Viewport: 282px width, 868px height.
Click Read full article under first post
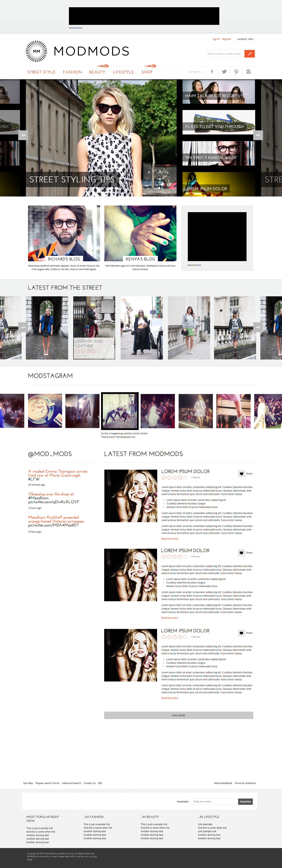[x=170, y=539]
